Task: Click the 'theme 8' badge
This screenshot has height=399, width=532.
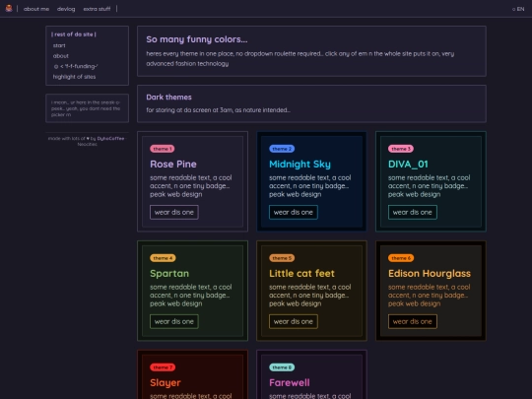Action: [282, 367]
